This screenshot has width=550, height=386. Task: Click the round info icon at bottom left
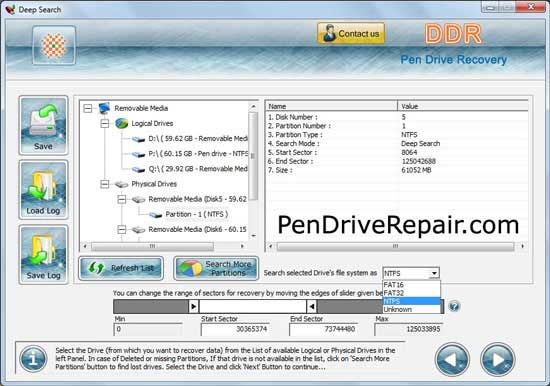click(x=33, y=359)
